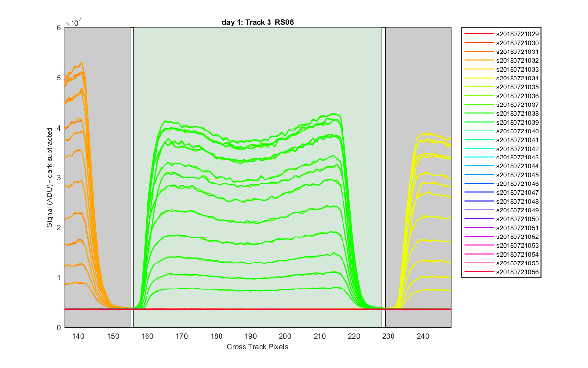The height and width of the screenshot is (368, 588).
Task: Select legend entry s20180721056
Action: [517, 272]
